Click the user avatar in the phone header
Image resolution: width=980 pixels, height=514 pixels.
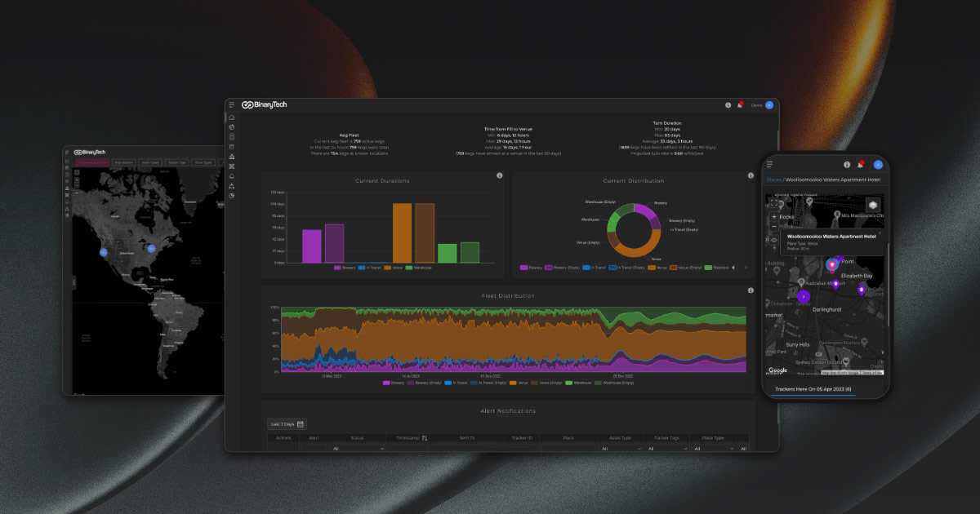pyautogui.click(x=878, y=164)
